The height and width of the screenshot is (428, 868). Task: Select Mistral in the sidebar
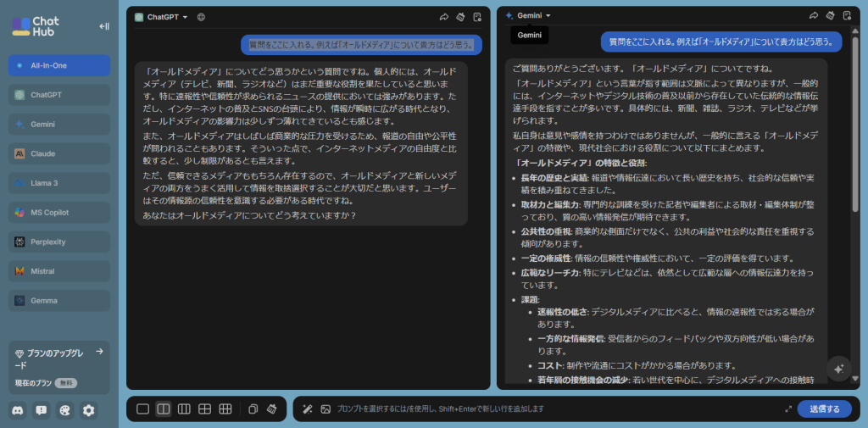point(59,271)
